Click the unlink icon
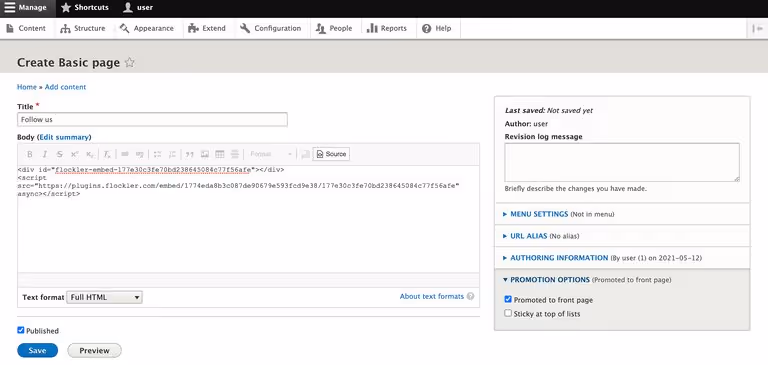Screen dimensions: 768x365 pyautogui.click(x=140, y=154)
